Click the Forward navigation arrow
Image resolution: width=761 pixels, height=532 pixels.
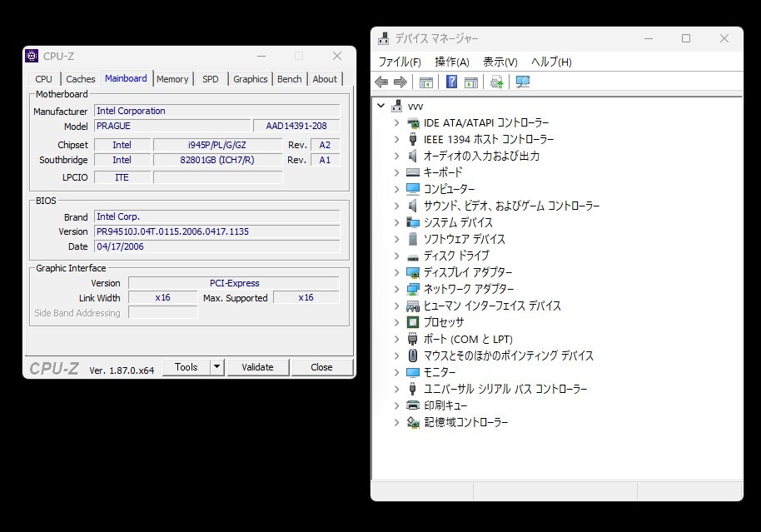pos(399,81)
